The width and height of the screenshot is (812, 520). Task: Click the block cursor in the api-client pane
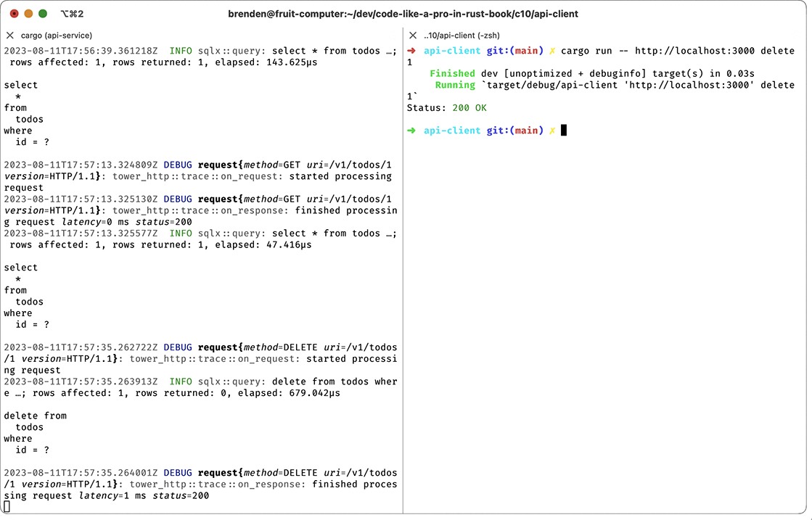pos(564,131)
